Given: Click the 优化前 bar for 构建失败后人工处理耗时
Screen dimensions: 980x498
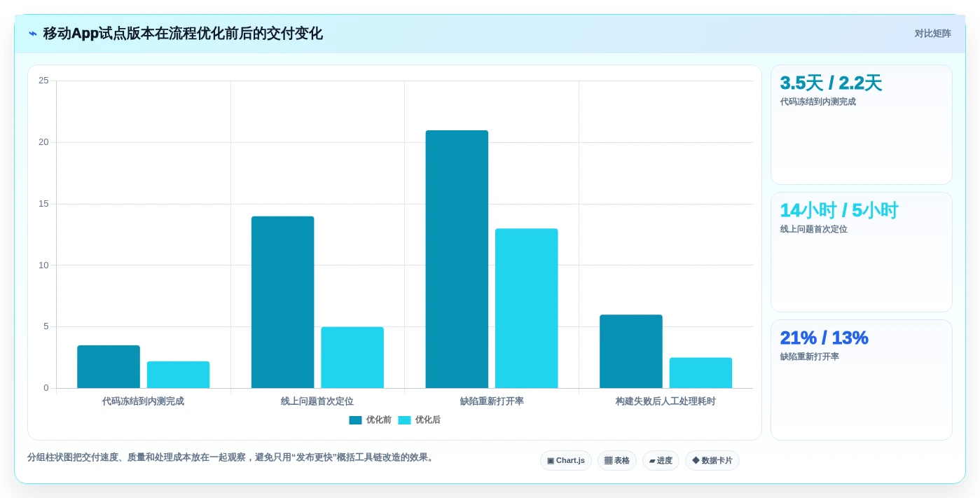Looking at the screenshot, I should [630, 352].
